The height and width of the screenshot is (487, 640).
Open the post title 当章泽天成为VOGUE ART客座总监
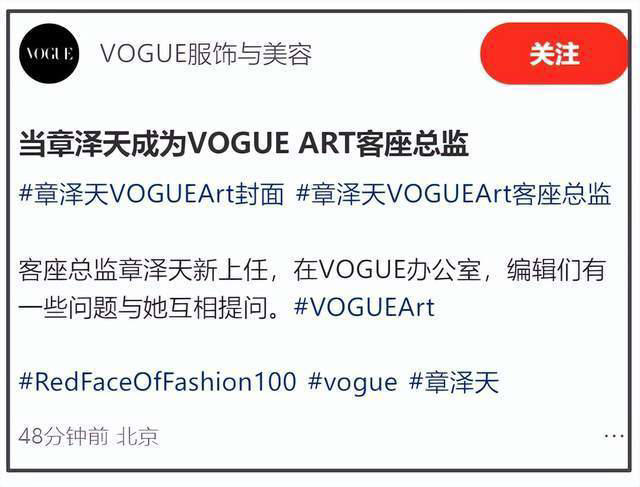pyautogui.click(x=244, y=144)
